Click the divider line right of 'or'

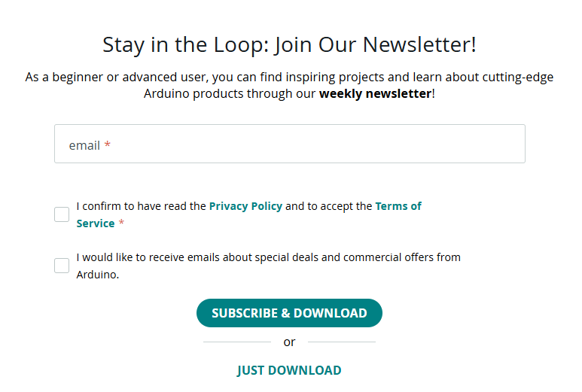coord(341,342)
